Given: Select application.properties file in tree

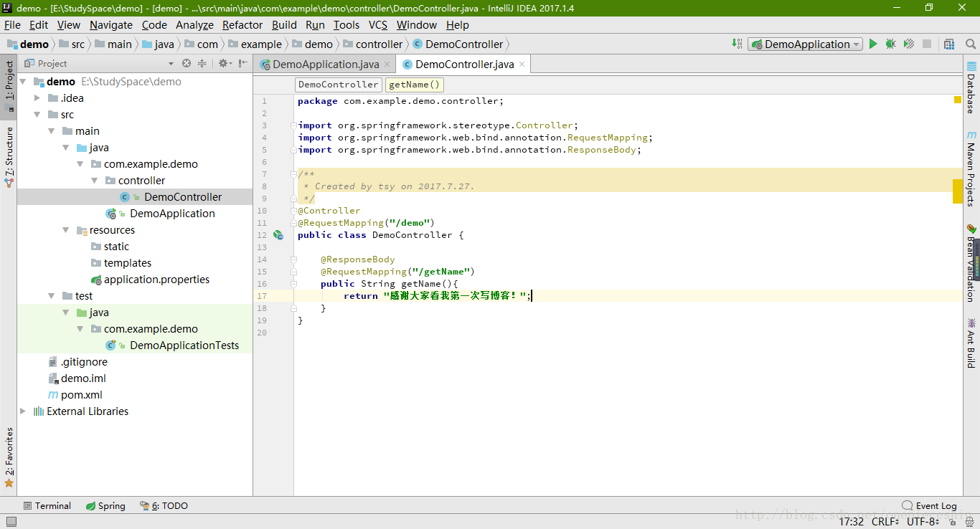Looking at the screenshot, I should tap(156, 280).
